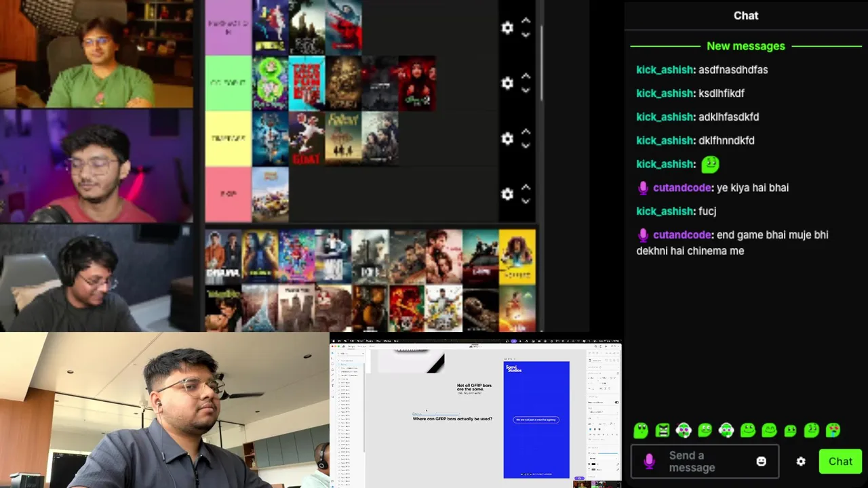
Task: Click webcam feed of man in red shirt
Action: tap(97, 166)
